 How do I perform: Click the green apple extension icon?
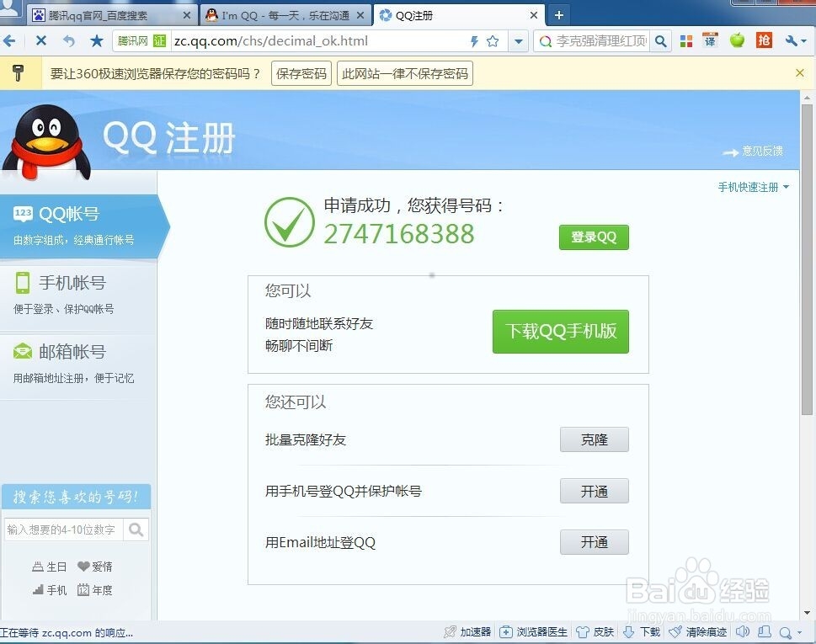737,40
